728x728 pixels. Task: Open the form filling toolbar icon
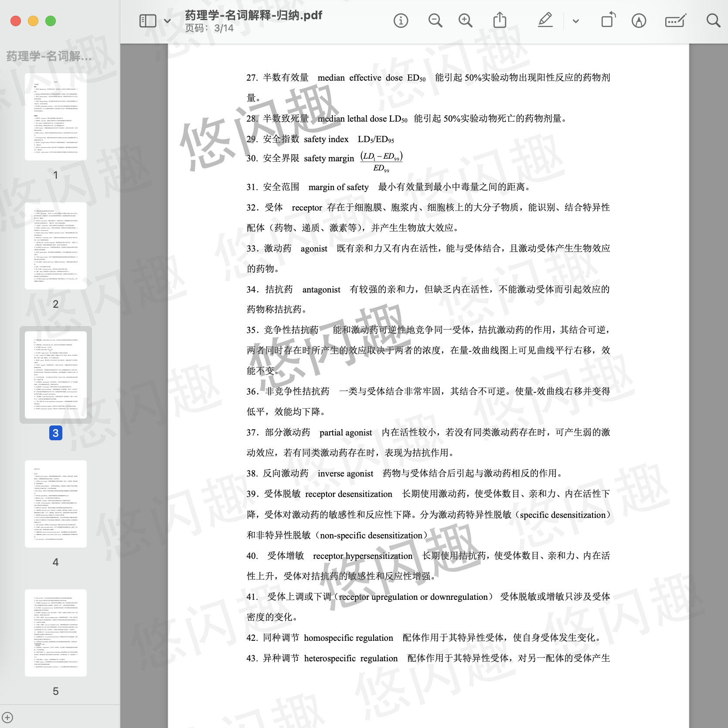[675, 21]
